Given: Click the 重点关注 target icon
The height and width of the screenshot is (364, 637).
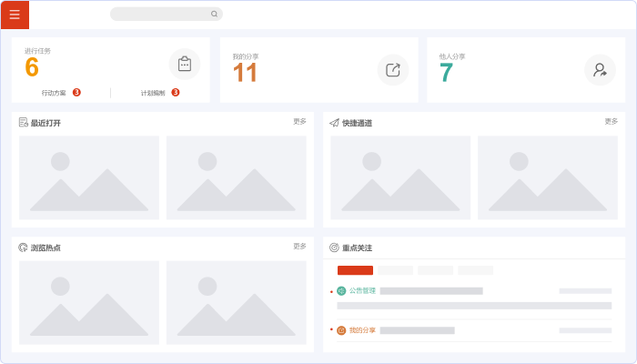Looking at the screenshot, I should click(334, 248).
